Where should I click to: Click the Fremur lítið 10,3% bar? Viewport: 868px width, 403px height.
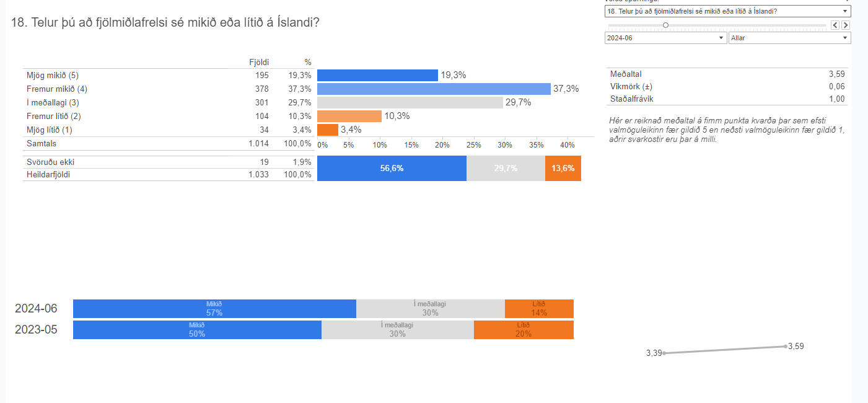pos(349,116)
